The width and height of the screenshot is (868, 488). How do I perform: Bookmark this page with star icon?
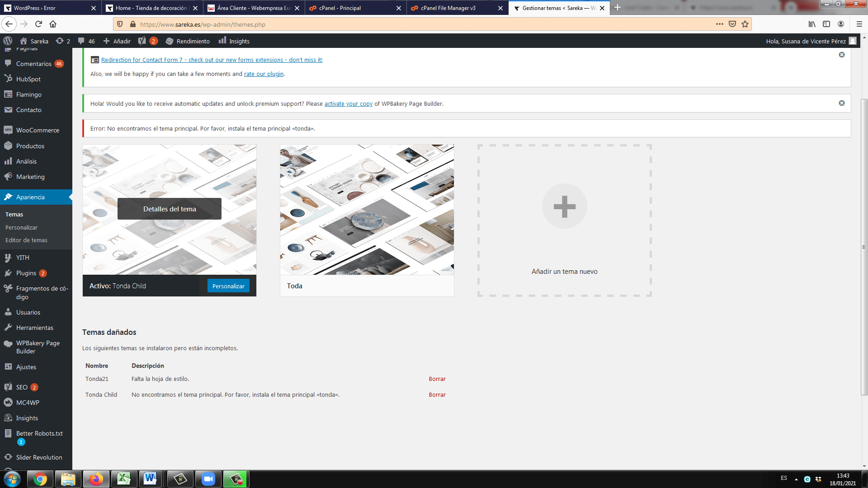745,24
